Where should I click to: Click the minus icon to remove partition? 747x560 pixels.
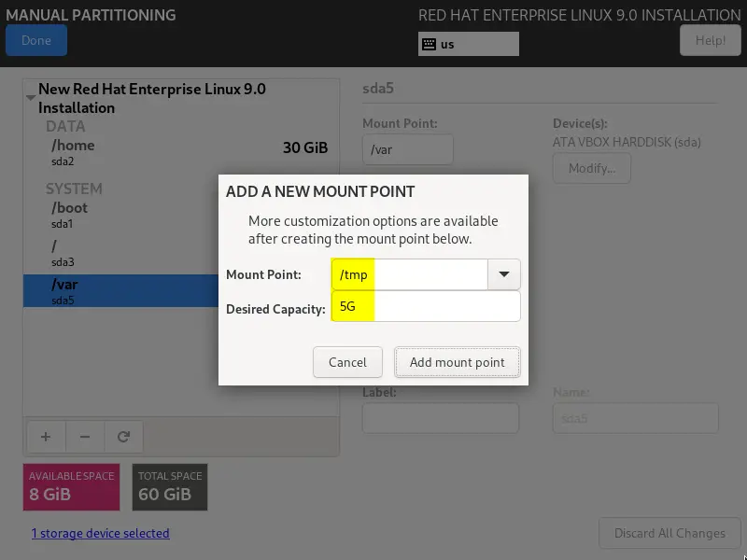pyautogui.click(x=85, y=437)
